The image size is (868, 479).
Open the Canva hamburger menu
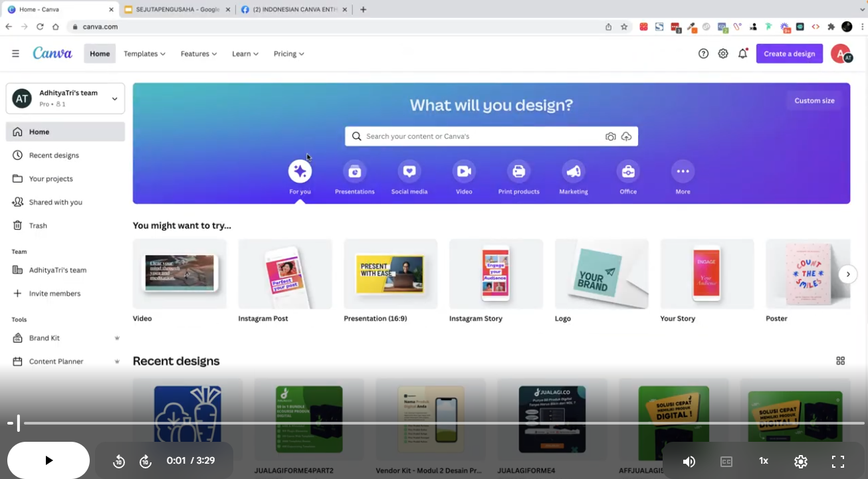(x=15, y=54)
